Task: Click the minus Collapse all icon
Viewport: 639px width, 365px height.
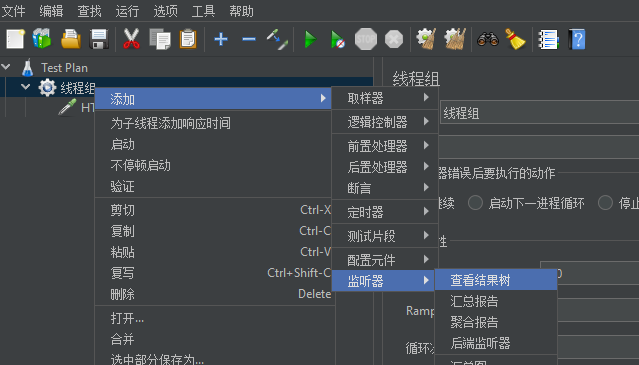Action: pos(249,39)
